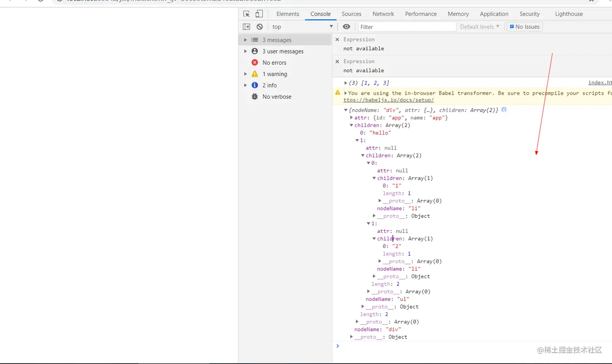
Task: Select the No verbose filter row
Action: pyautogui.click(x=276, y=97)
